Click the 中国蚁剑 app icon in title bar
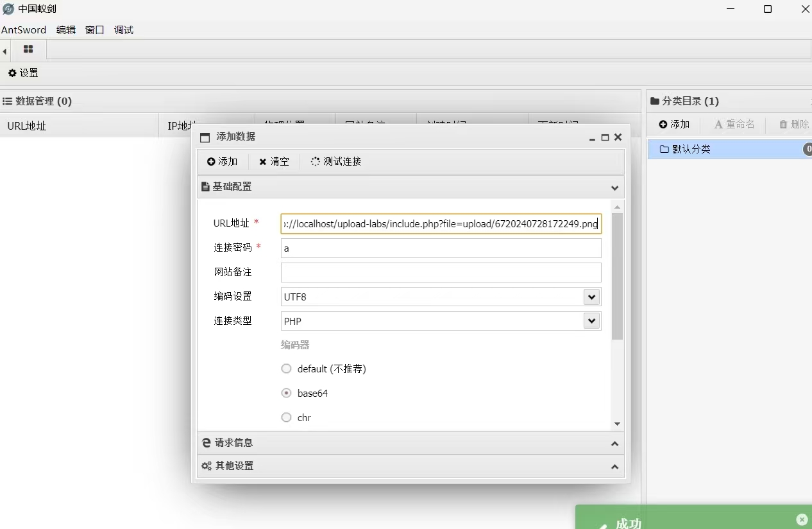 pos(8,9)
